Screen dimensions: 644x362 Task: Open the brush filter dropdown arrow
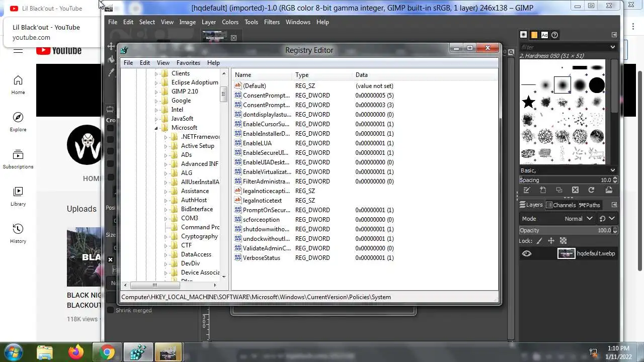[612, 47]
